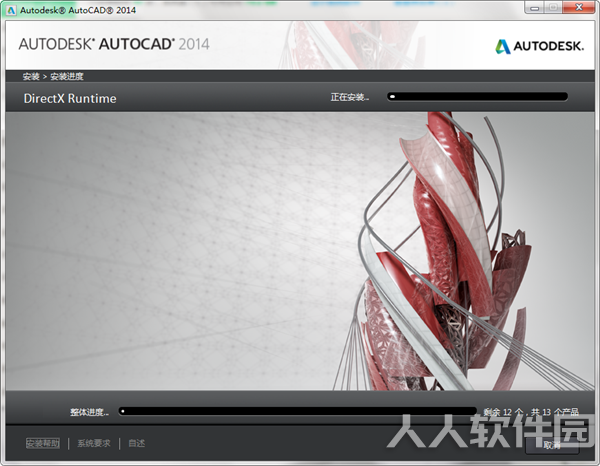Open the 安装帮助 installation help link
Screen dimensions: 600x466
(43, 443)
